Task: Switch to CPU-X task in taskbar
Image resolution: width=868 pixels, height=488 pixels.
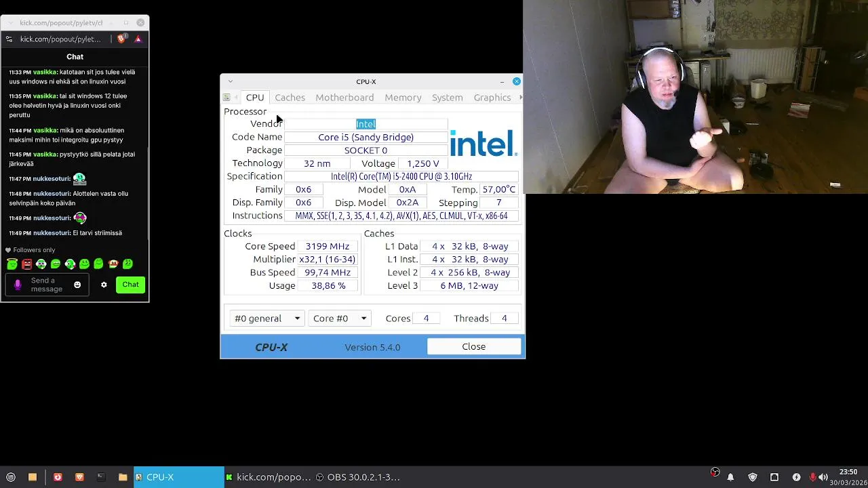Action: click(178, 477)
